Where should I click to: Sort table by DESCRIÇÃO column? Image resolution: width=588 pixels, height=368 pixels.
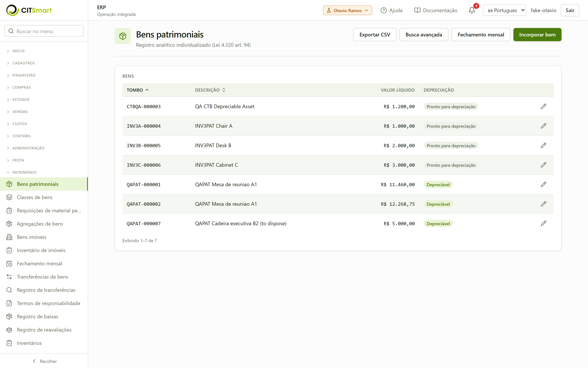[210, 90]
